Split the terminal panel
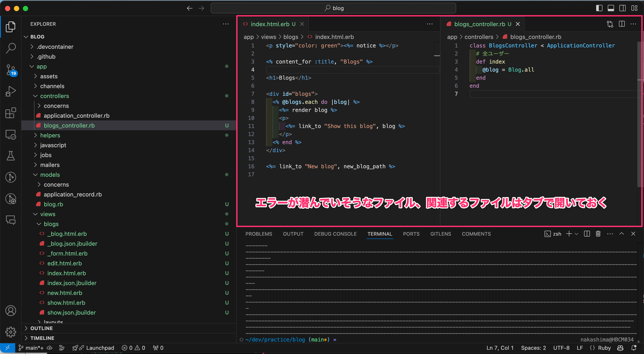 coord(587,234)
